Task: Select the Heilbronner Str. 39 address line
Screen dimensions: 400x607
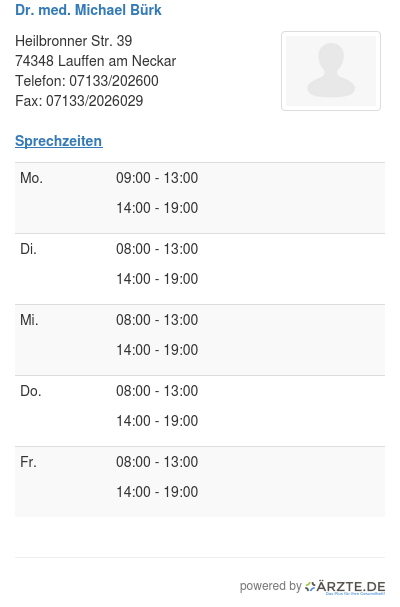Action: click(74, 41)
